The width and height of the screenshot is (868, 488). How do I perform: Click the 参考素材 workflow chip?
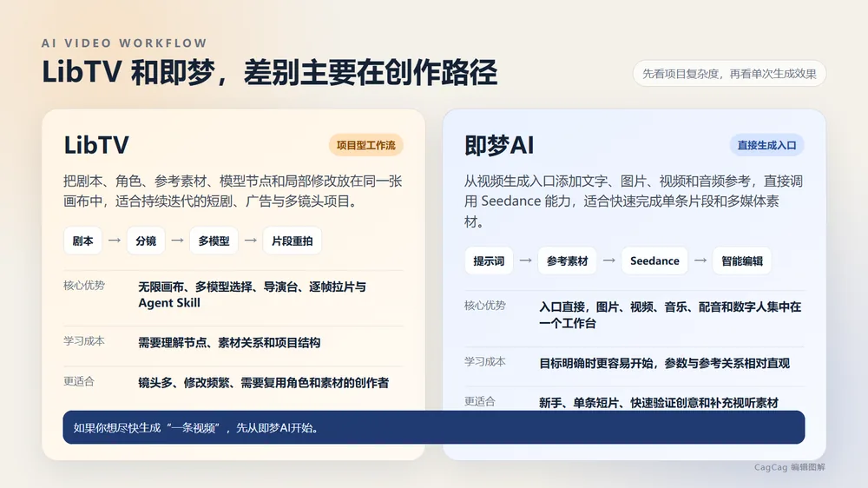click(567, 260)
